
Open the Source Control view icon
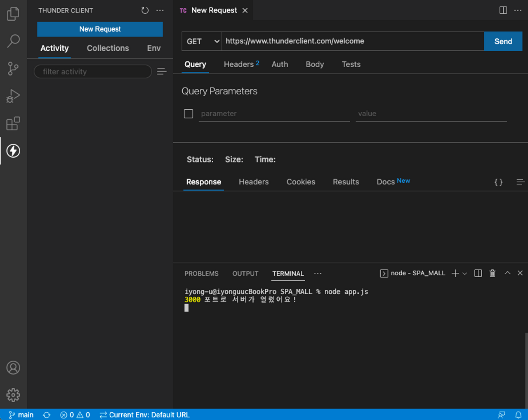click(13, 68)
